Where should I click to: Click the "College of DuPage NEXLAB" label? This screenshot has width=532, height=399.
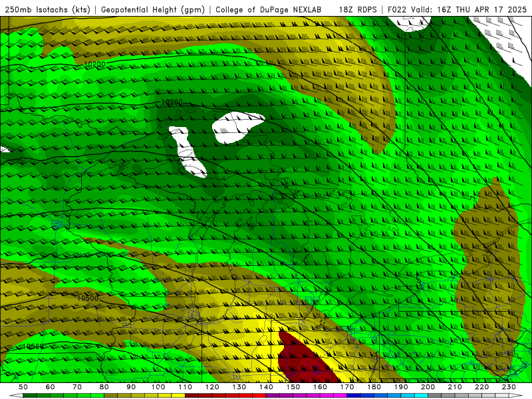tap(268, 10)
